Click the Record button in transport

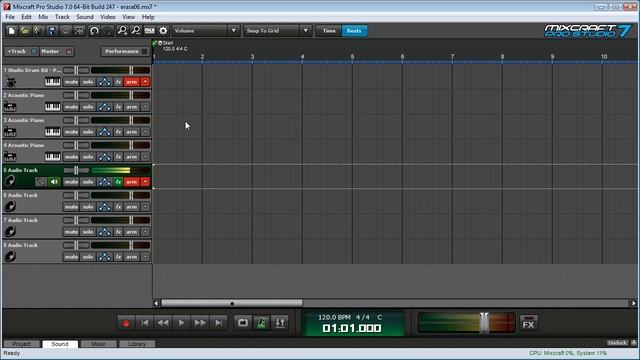pyautogui.click(x=126, y=323)
